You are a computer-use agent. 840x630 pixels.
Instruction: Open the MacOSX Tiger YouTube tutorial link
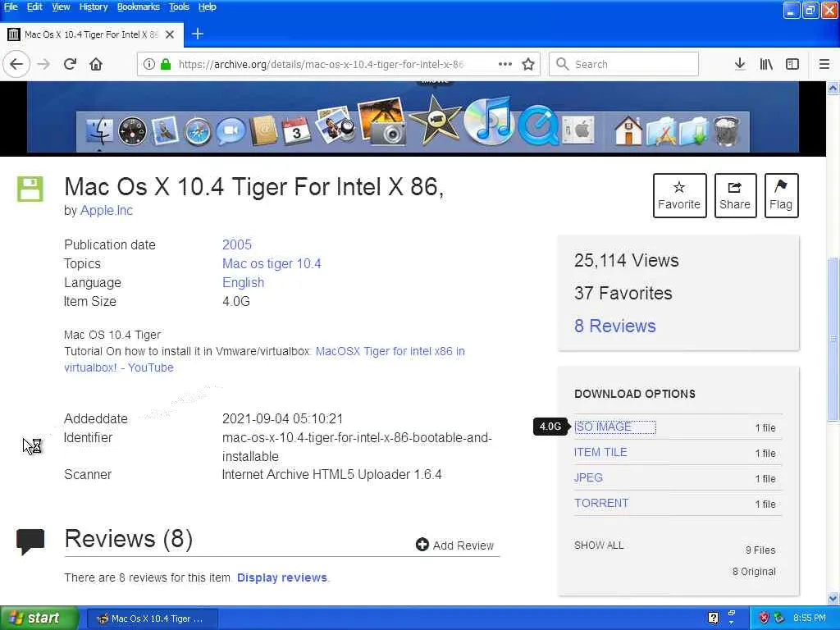pos(390,351)
